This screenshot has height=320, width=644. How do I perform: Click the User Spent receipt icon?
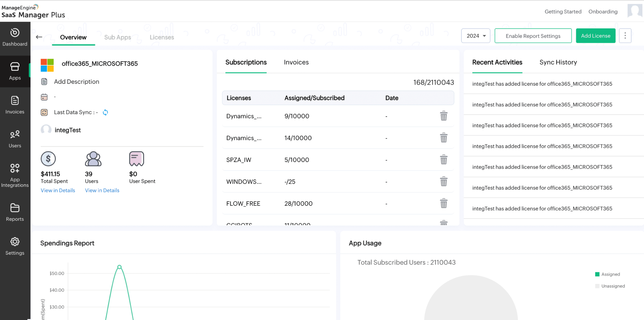(x=136, y=159)
